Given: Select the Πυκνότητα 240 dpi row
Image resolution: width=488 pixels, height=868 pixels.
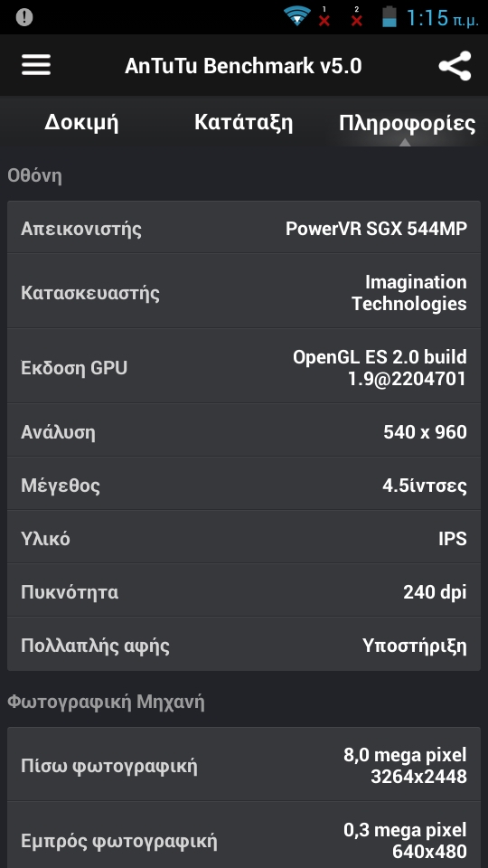Looking at the screenshot, I should tap(243, 591).
